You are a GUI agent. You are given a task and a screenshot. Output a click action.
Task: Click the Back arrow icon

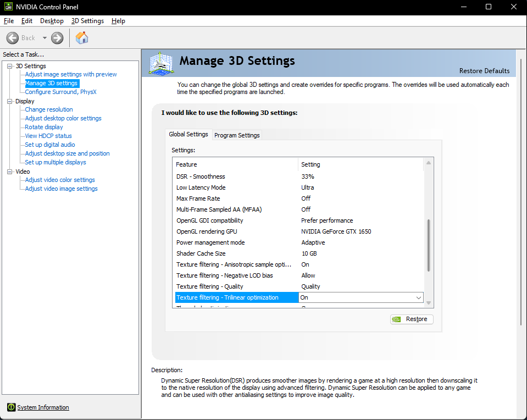coord(13,38)
